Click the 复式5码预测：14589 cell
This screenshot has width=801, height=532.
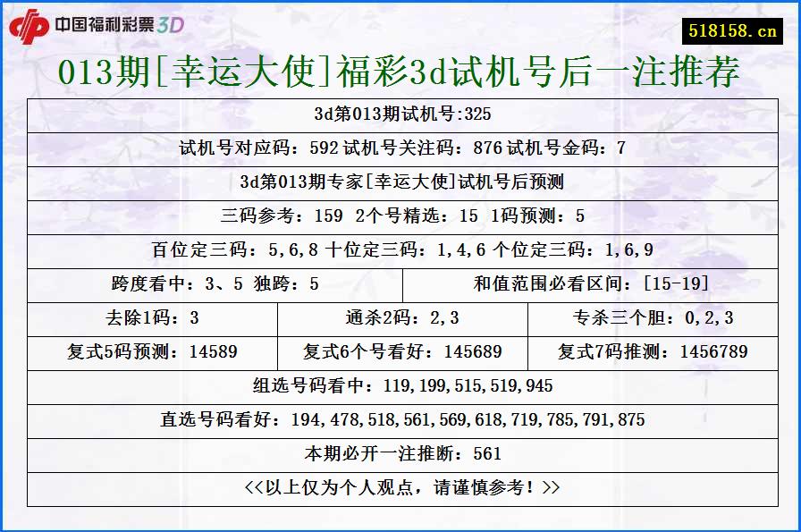[x=148, y=352]
